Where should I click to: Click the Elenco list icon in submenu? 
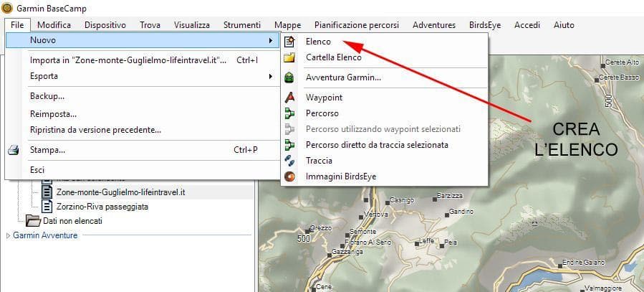289,42
